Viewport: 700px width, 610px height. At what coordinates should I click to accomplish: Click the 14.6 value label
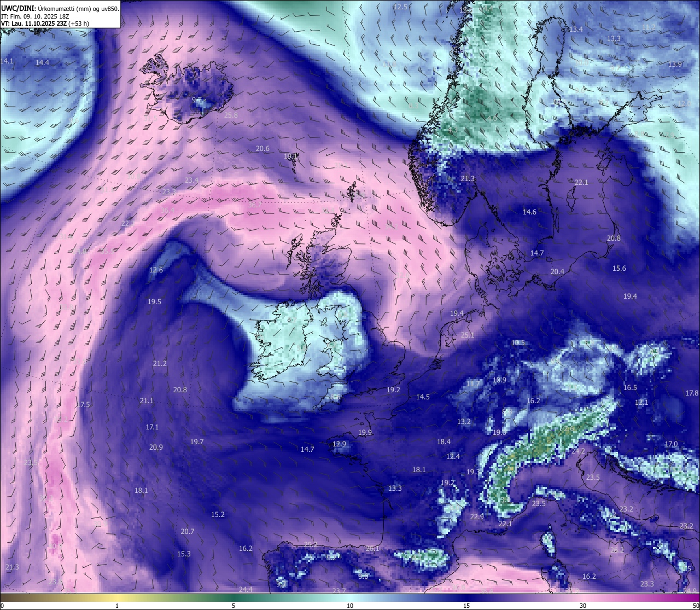click(529, 212)
